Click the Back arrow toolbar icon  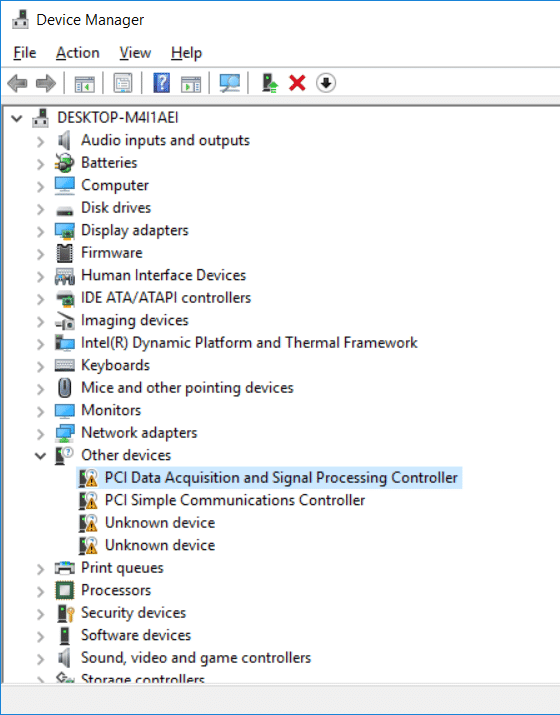pos(17,83)
